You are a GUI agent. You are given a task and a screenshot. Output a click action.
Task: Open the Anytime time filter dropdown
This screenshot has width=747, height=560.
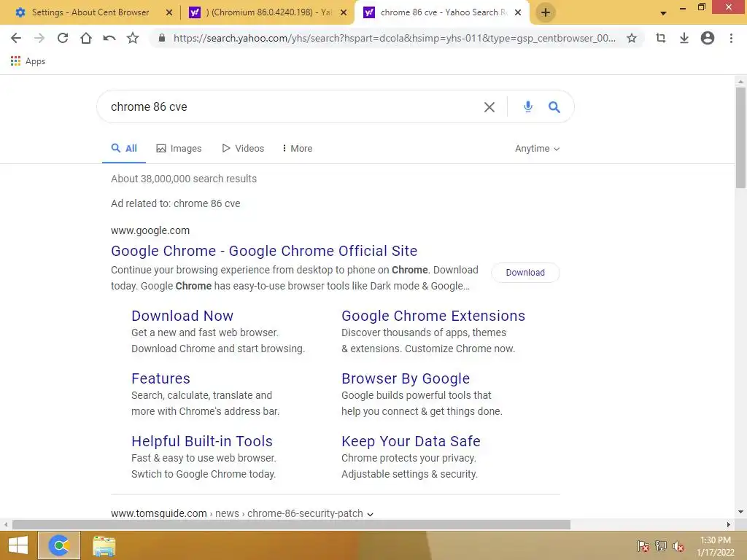point(537,149)
